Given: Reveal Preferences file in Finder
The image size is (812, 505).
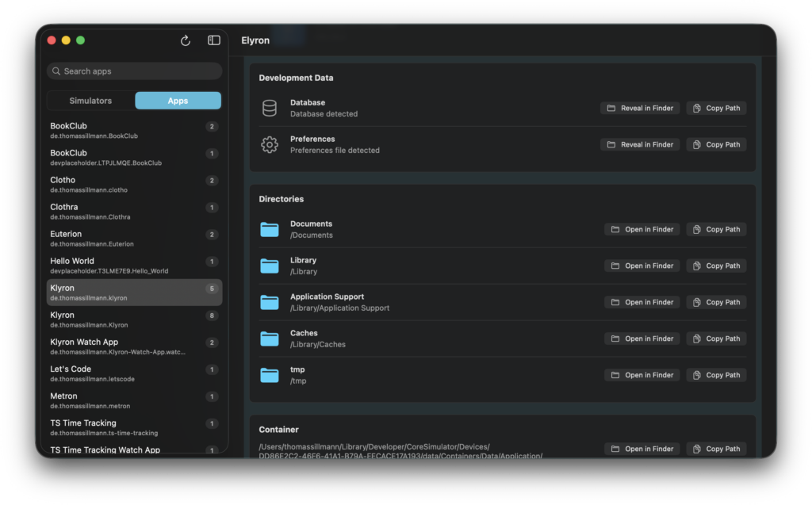Looking at the screenshot, I should coord(640,144).
